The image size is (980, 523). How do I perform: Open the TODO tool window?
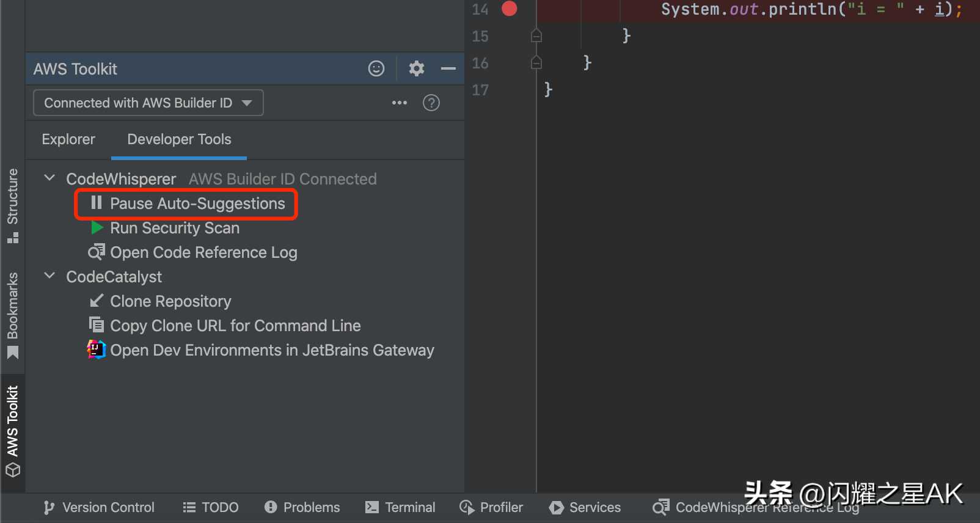coord(211,508)
